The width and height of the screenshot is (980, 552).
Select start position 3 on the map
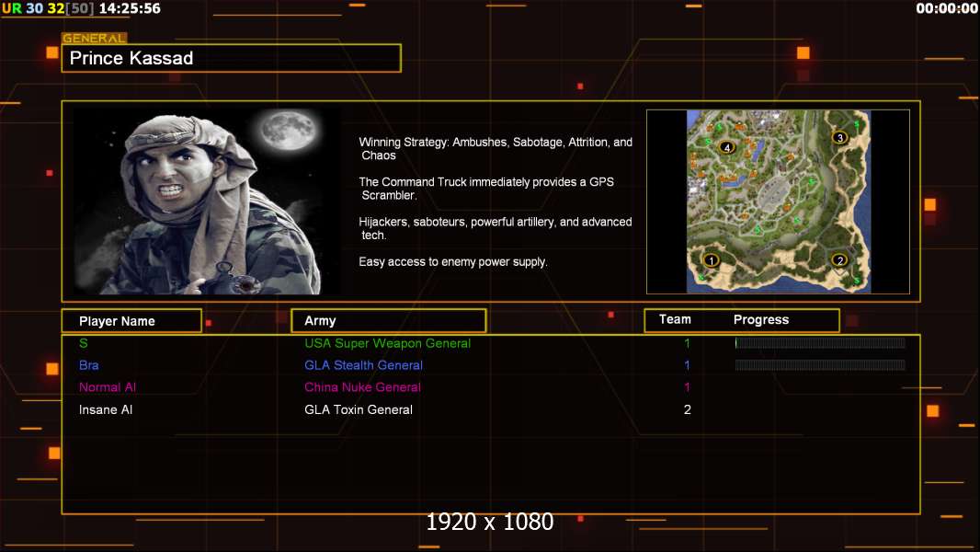(840, 137)
